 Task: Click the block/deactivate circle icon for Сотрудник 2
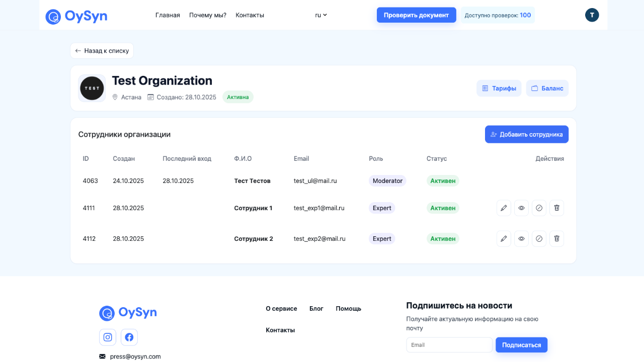(539, 238)
